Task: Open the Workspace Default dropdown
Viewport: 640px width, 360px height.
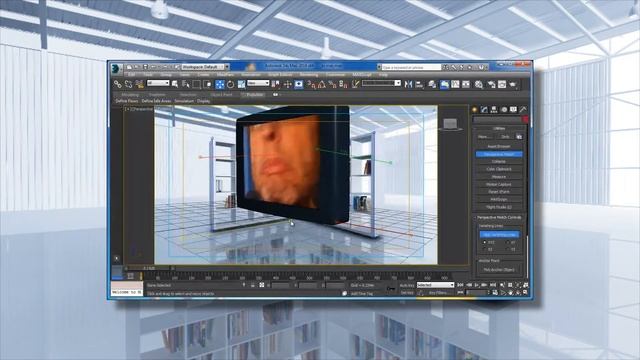Action: coord(205,67)
